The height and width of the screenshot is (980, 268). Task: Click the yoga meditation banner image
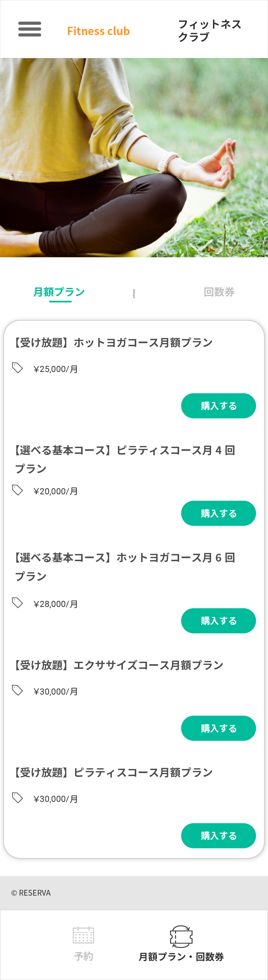tap(134, 157)
